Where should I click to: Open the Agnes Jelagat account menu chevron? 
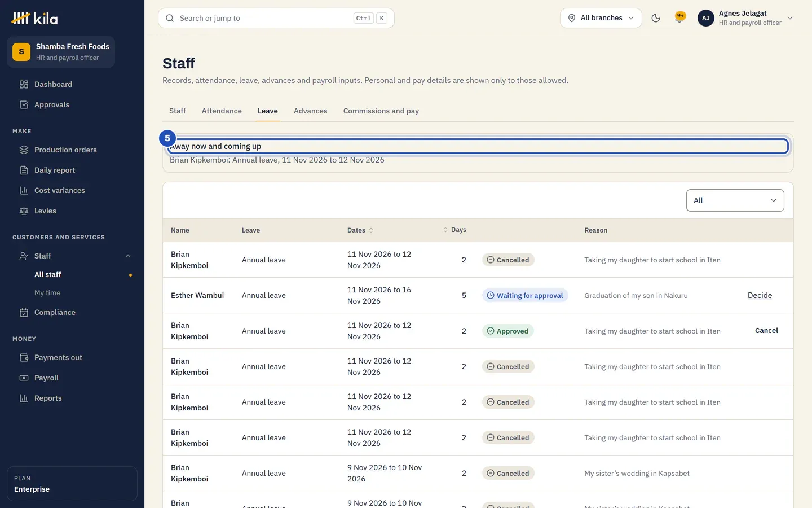pyautogui.click(x=790, y=18)
